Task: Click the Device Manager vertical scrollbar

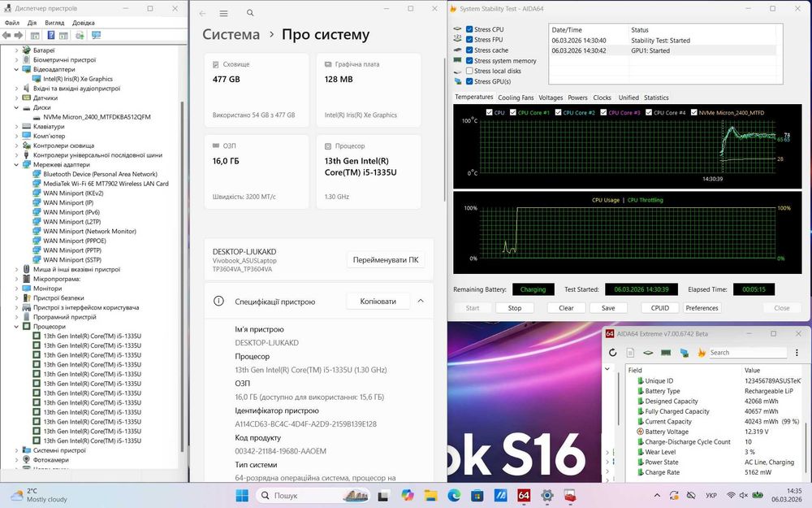Action: (x=182, y=275)
